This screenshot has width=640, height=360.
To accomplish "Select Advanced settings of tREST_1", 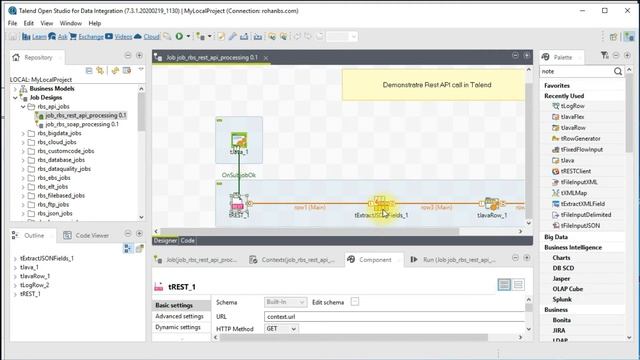I will pos(179,316).
